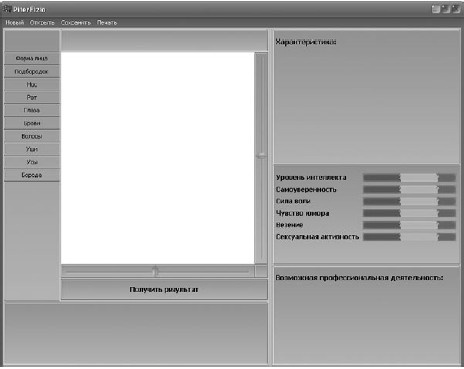Click the white face drawing canvas

click(x=158, y=158)
